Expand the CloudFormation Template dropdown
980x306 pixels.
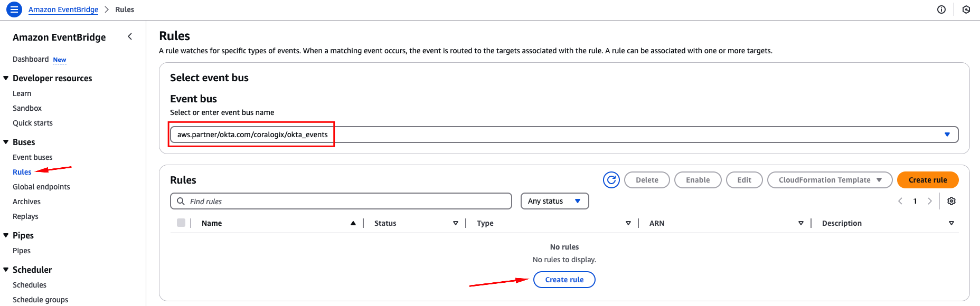tap(830, 180)
